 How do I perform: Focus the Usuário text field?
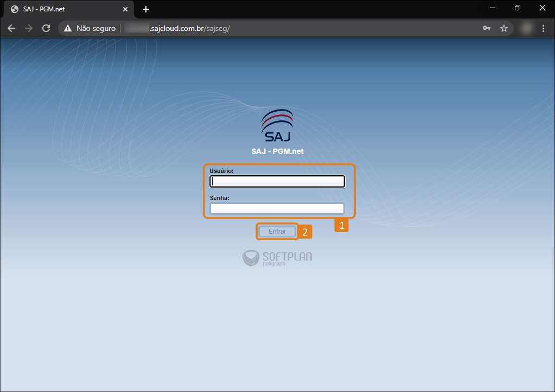277,182
